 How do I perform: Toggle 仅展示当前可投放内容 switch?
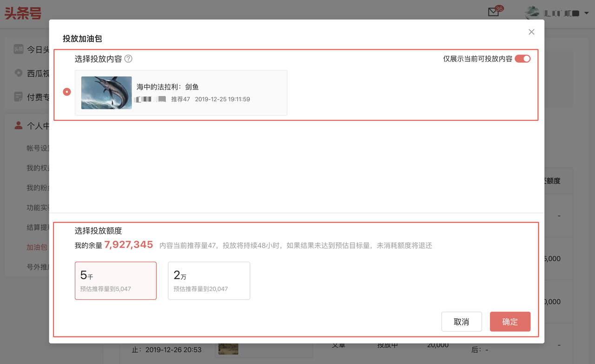[x=522, y=59]
